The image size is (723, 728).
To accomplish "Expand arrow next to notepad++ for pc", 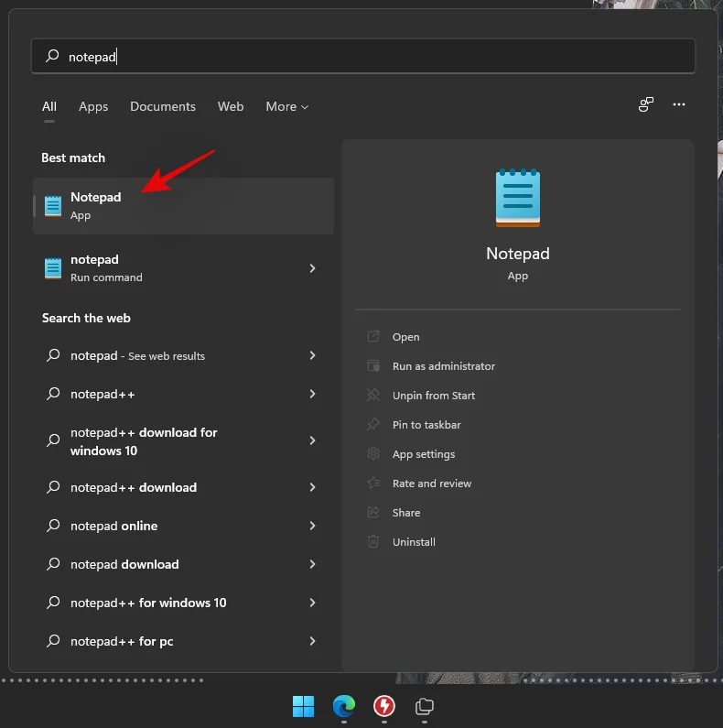I will [312, 641].
